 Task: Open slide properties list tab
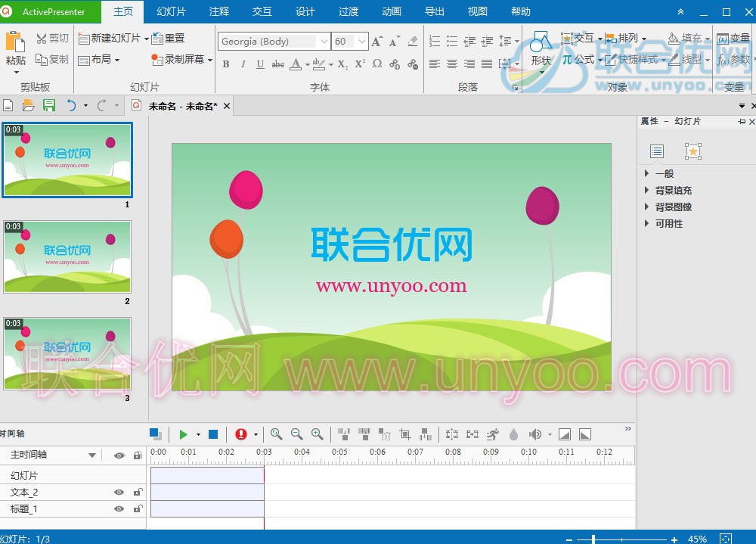[657, 151]
